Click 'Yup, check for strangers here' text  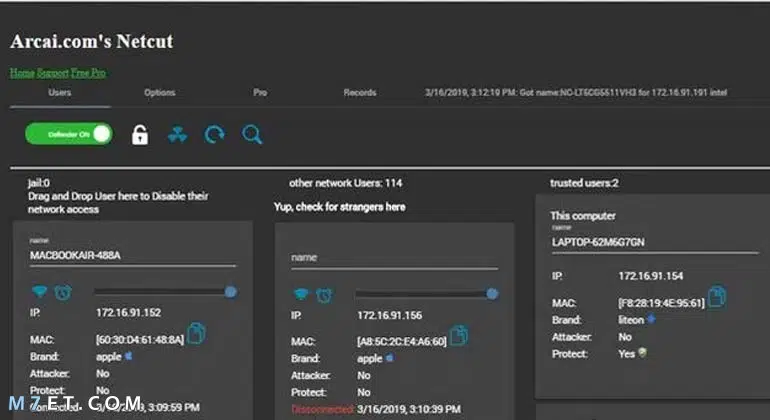(340, 207)
